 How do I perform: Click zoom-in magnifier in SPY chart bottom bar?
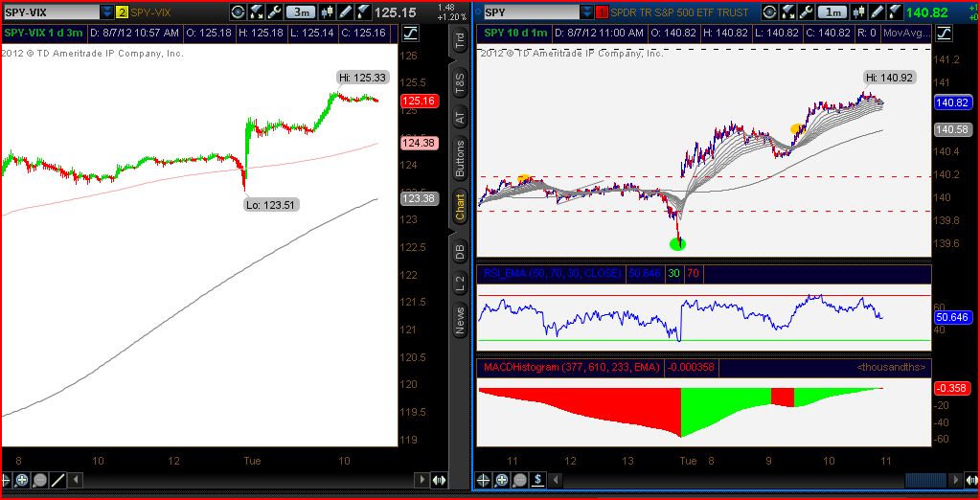click(x=502, y=480)
